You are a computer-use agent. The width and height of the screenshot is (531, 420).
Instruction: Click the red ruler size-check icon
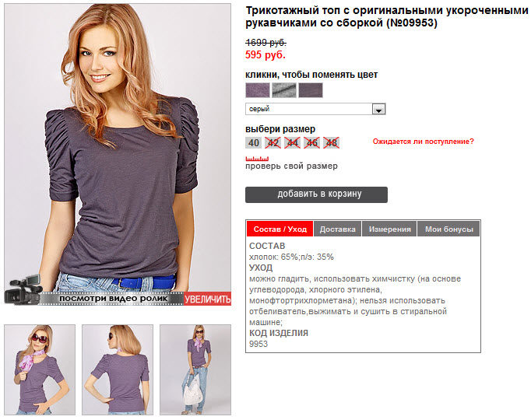coord(257,159)
